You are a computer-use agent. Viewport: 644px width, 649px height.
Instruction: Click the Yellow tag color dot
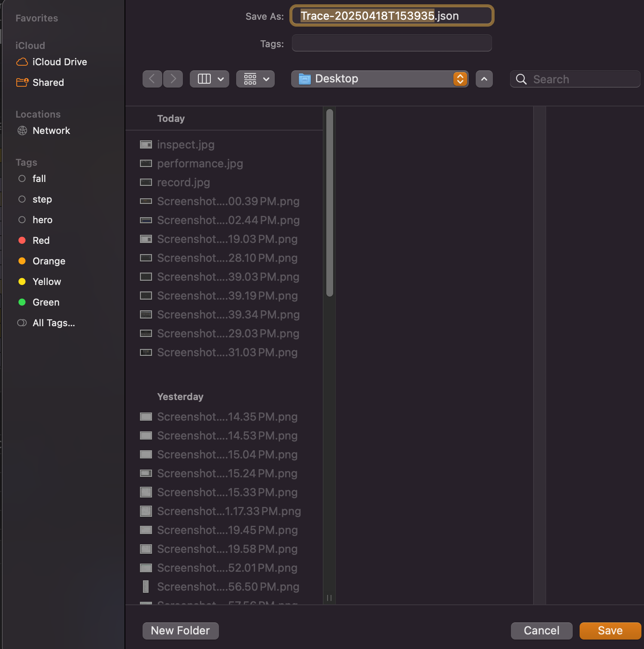pos(22,282)
